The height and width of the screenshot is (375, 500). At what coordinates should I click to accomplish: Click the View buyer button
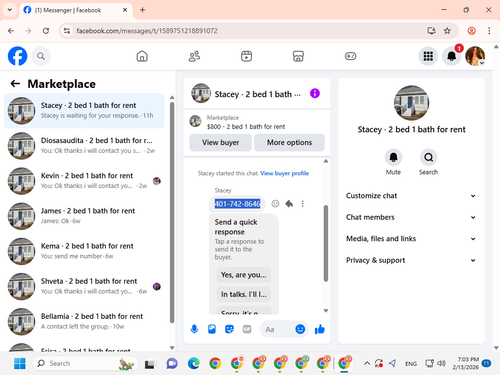pos(221,142)
